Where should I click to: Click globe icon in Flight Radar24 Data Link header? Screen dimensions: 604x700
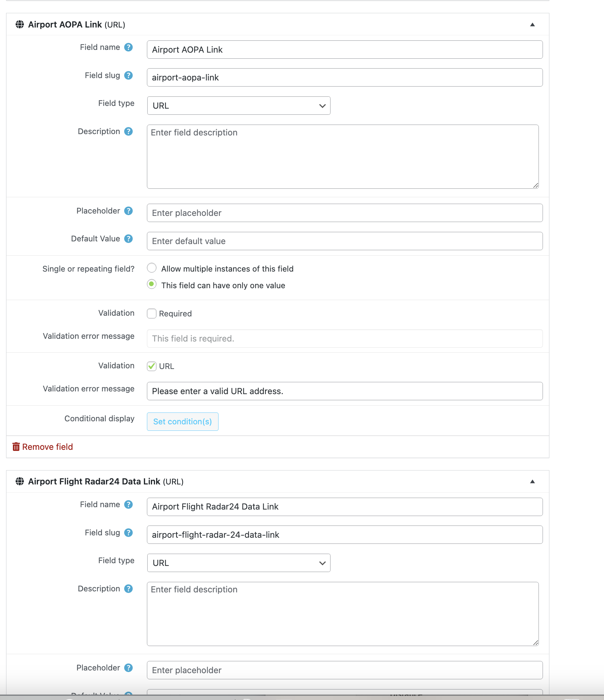(20, 481)
